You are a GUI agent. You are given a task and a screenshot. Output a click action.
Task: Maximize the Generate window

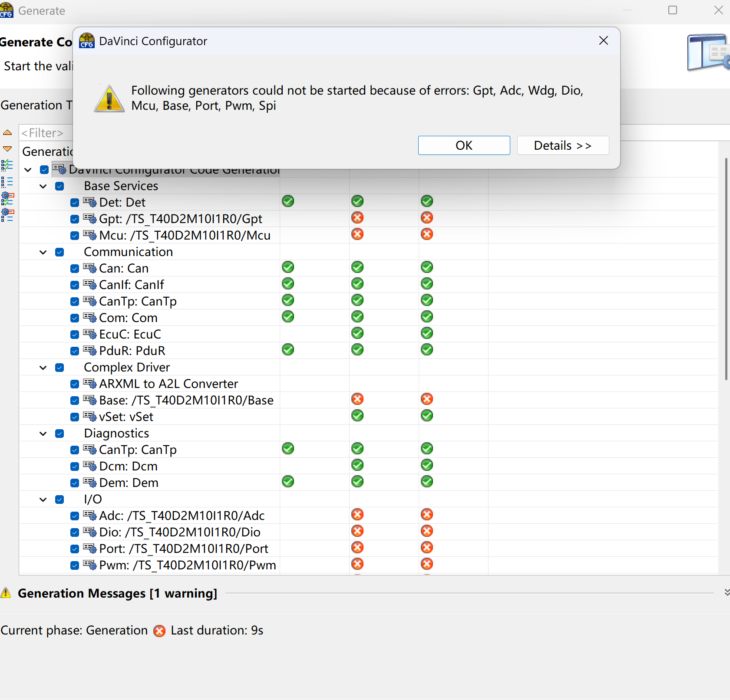point(673,10)
